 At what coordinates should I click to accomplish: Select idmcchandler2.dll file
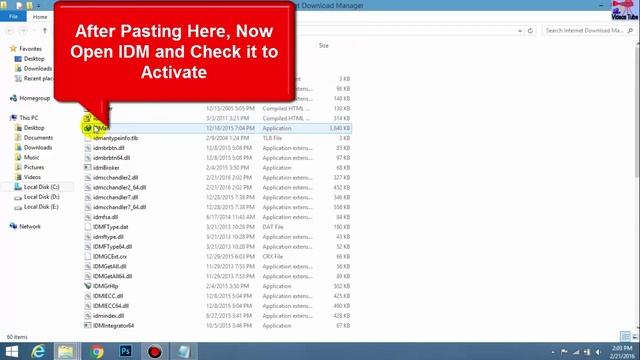click(x=116, y=178)
